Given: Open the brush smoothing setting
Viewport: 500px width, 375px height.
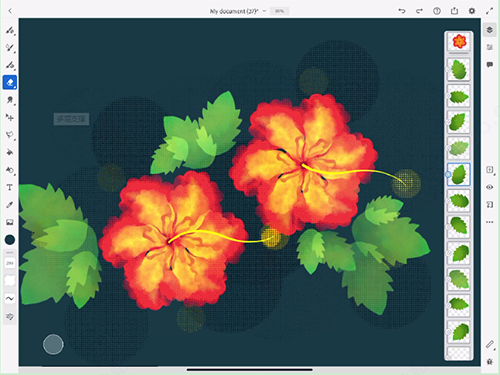Looking at the screenshot, I should [x=10, y=298].
